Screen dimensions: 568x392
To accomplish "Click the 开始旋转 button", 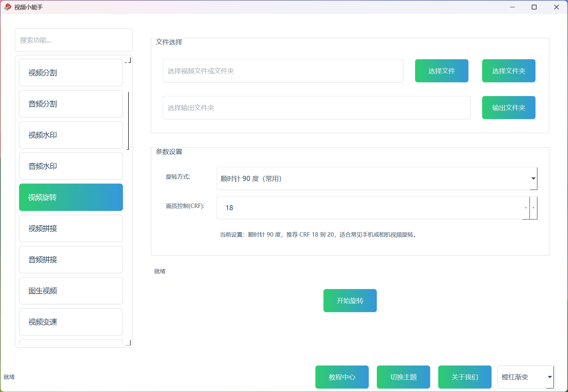I will [x=350, y=300].
